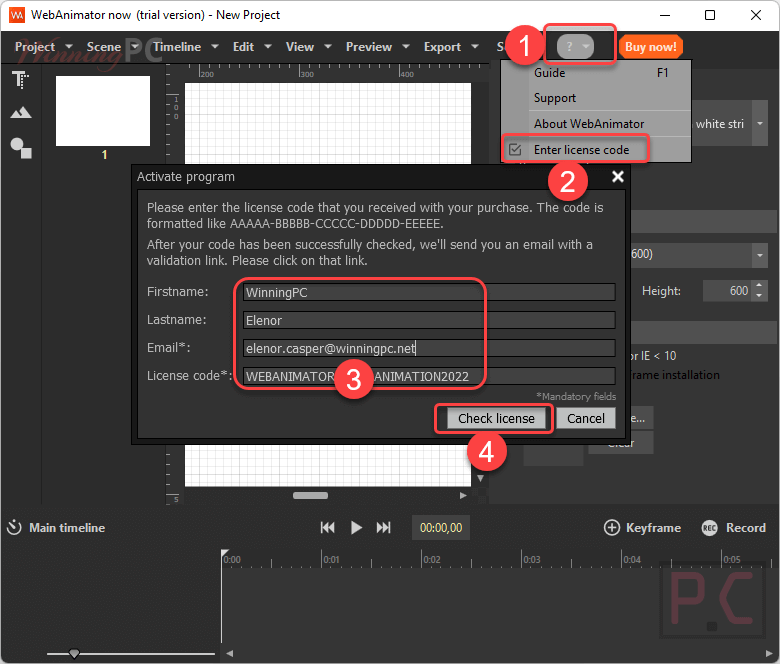The height and width of the screenshot is (664, 780).
Task: Select the Text tool icon
Action: 20,80
